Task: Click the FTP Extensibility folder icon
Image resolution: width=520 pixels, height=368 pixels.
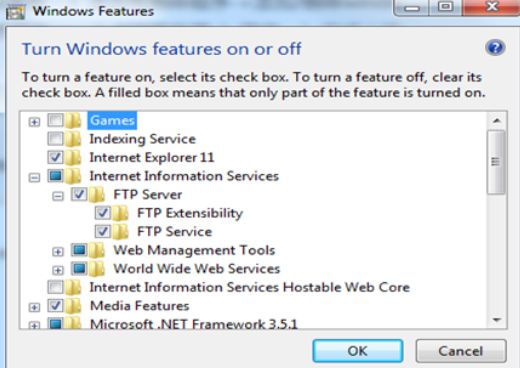Action: 120,213
